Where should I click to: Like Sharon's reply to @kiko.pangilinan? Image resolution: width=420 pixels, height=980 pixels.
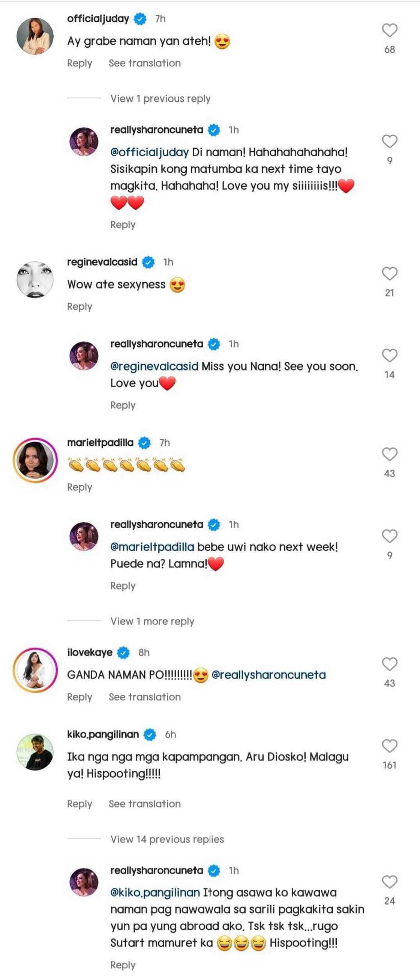coord(389,882)
